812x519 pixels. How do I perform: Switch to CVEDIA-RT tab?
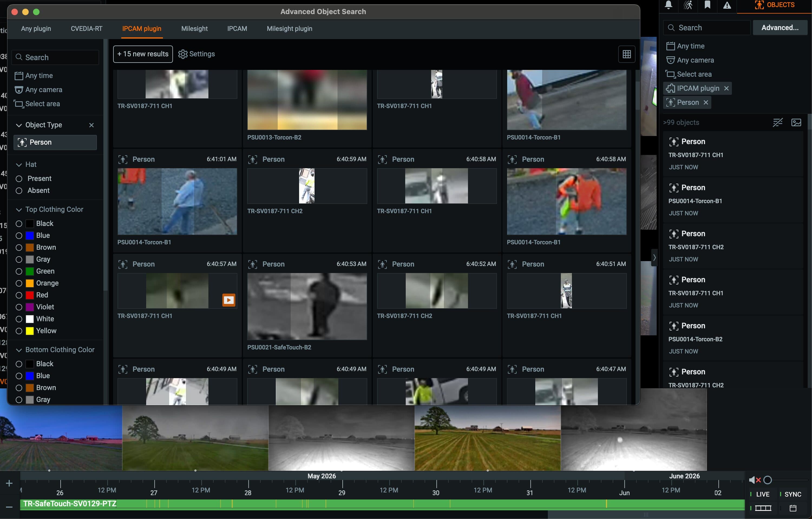coord(87,29)
